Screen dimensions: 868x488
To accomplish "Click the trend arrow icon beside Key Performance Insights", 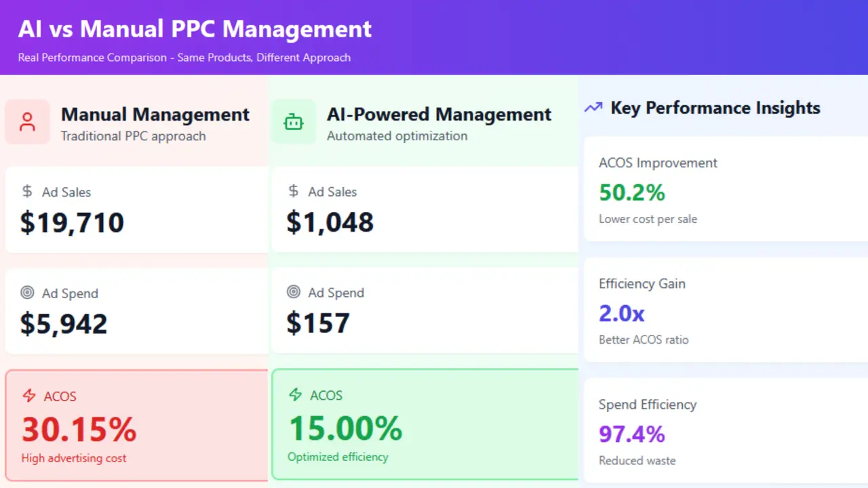I will click(x=593, y=108).
